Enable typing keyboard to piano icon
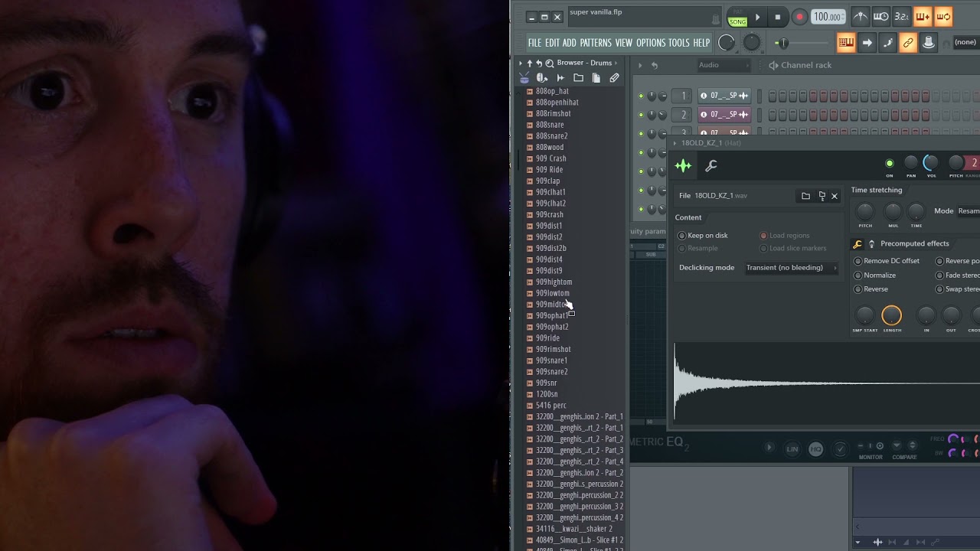The height and width of the screenshot is (551, 980). point(846,43)
